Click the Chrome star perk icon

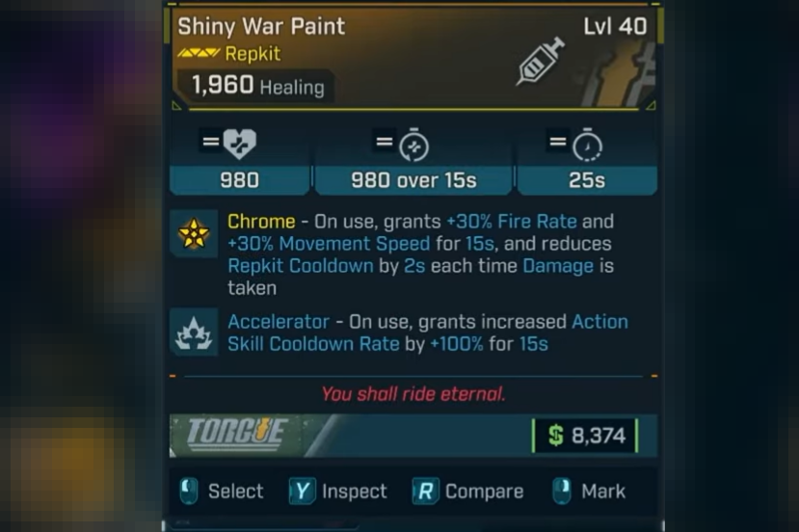pyautogui.click(x=194, y=233)
